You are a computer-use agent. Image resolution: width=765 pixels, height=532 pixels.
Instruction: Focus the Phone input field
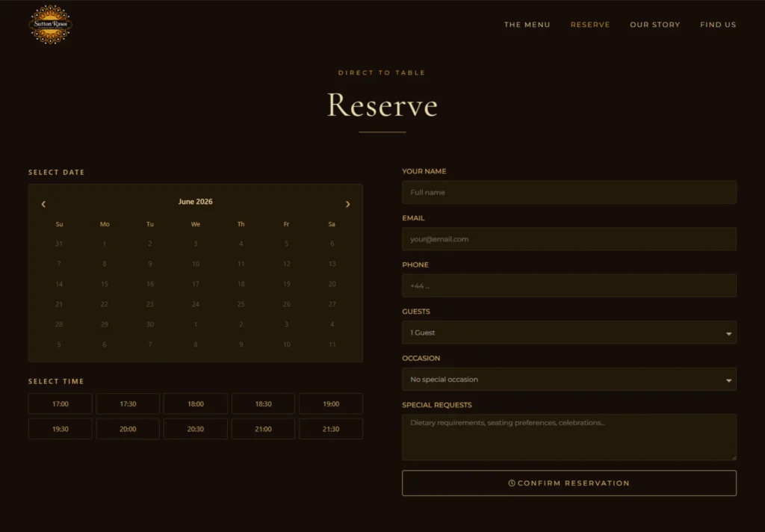click(x=569, y=285)
